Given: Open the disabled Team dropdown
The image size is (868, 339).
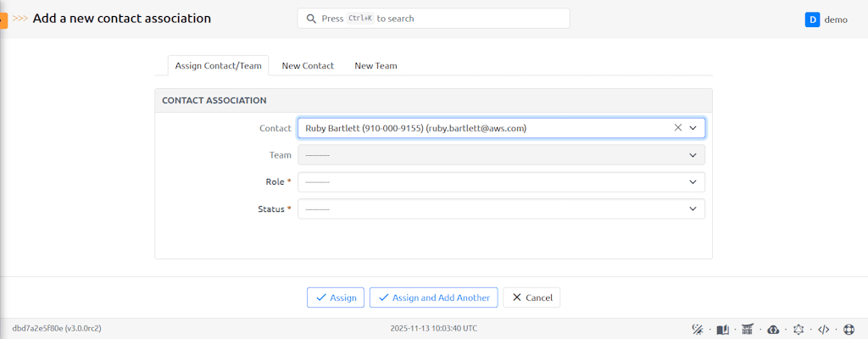Looking at the screenshot, I should tap(501, 155).
